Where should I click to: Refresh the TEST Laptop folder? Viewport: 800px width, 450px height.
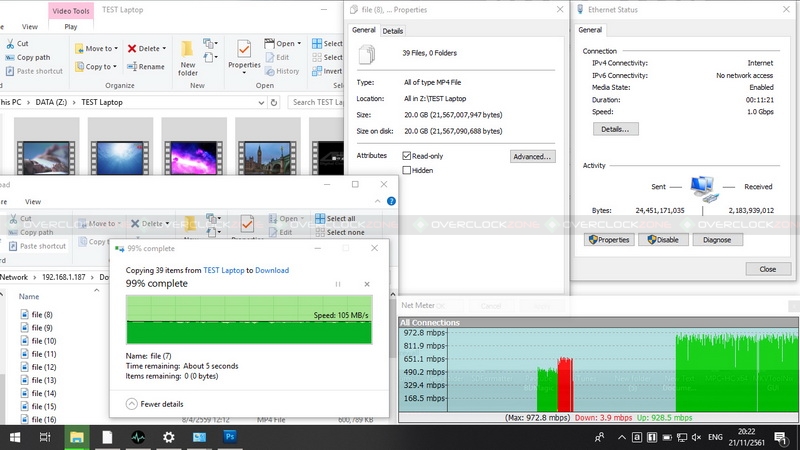click(x=274, y=103)
